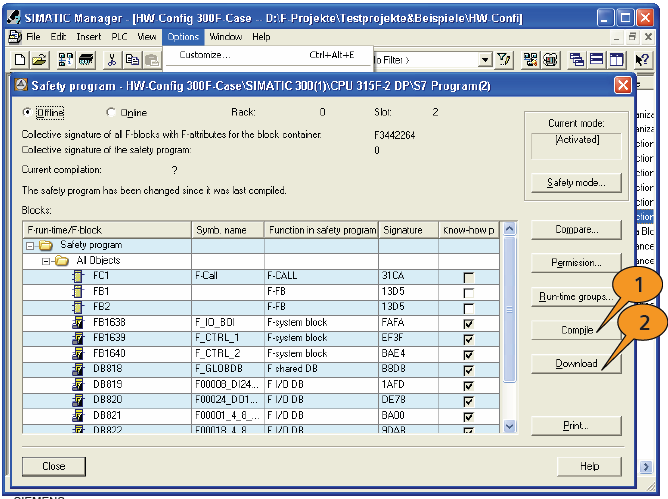
Task: Click the Symb. name column header
Action: click(x=228, y=230)
